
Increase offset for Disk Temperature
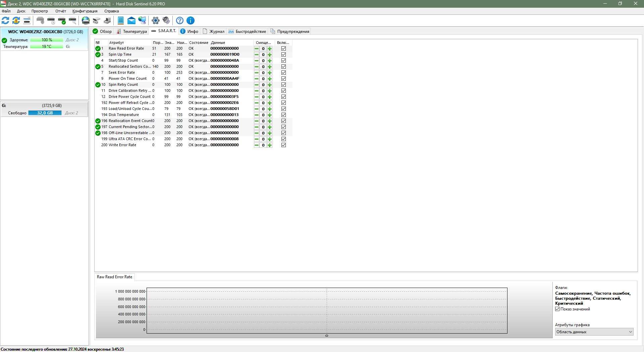click(x=270, y=115)
